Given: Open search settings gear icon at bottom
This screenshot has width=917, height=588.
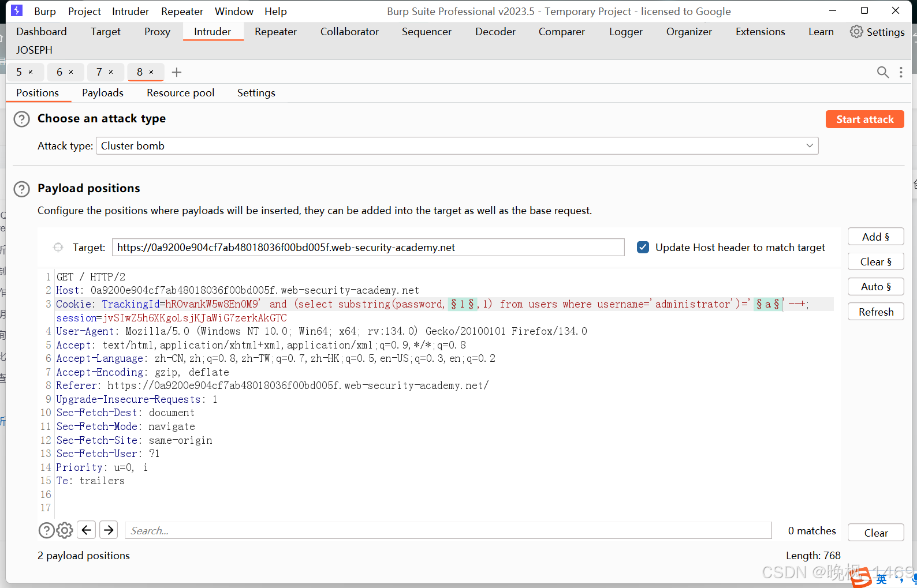Looking at the screenshot, I should click(x=65, y=530).
